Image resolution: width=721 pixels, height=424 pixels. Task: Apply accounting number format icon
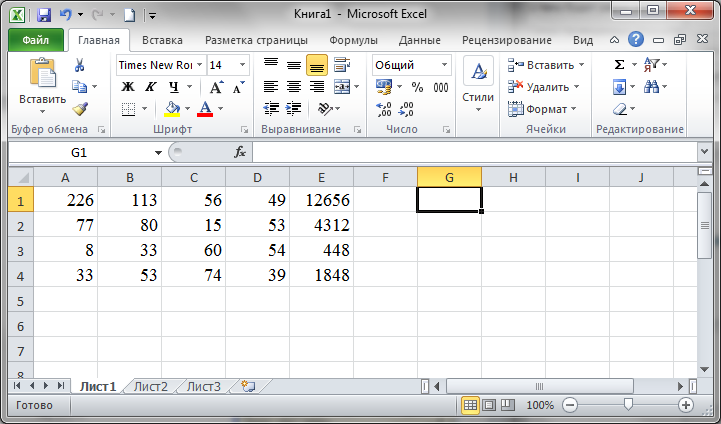[x=384, y=86]
